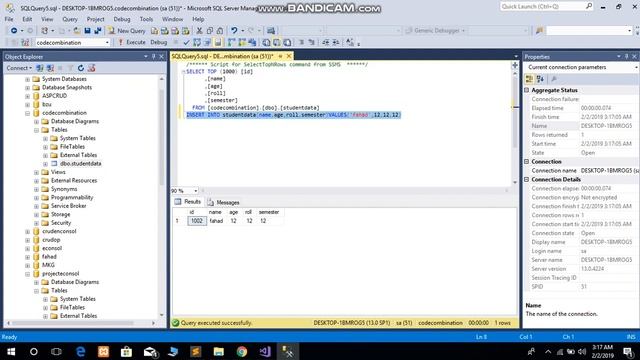Screen dimensions: 640x360
Task: Execute the current query
Action: click(x=132, y=42)
